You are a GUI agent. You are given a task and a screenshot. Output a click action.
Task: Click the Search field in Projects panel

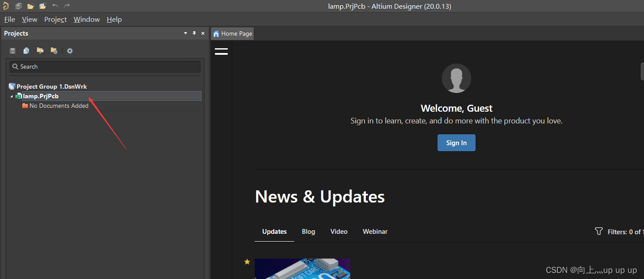click(x=105, y=66)
